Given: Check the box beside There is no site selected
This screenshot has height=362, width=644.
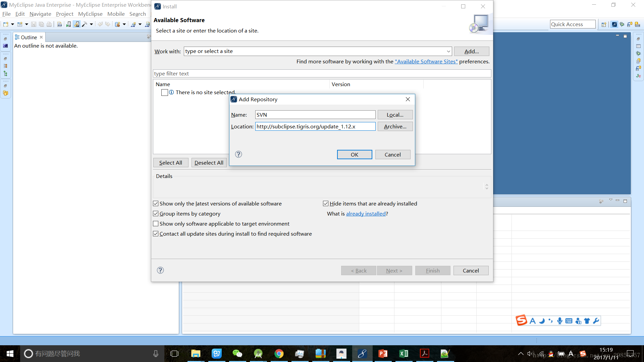Looking at the screenshot, I should 164,93.
